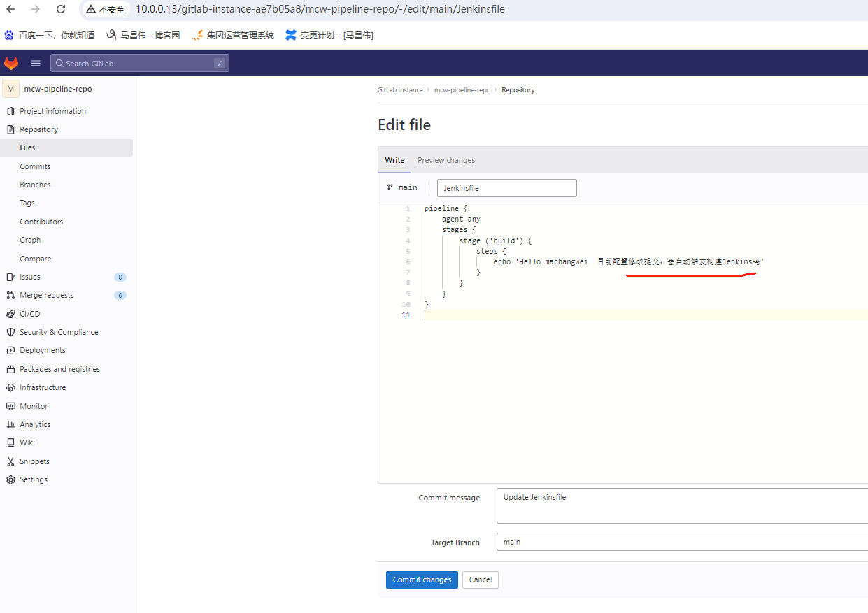Click the CI/CD rocket icon
Viewport: 868px width, 613px height.
tap(10, 314)
